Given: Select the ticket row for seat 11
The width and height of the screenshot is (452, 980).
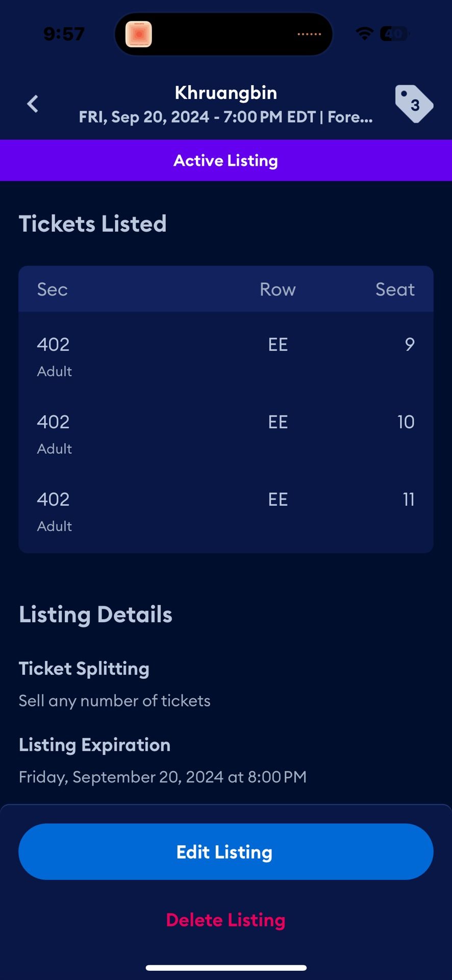Looking at the screenshot, I should pyautogui.click(x=226, y=511).
